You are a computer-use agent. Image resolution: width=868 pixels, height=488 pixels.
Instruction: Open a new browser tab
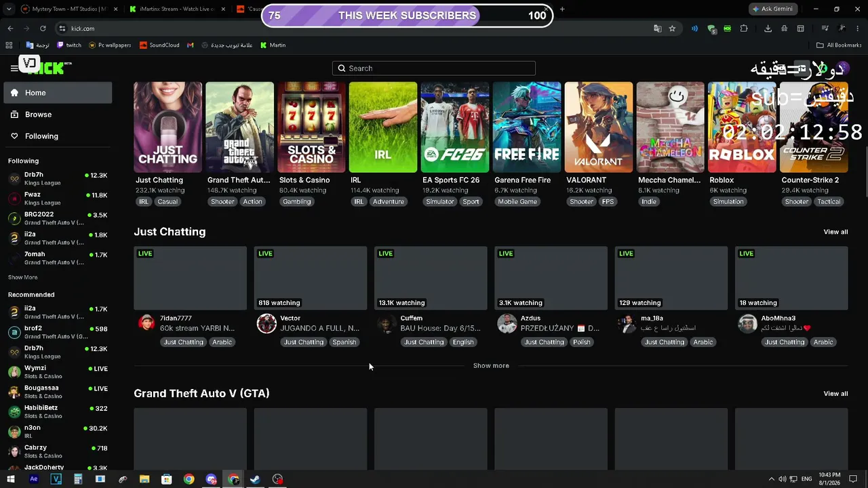tap(562, 9)
